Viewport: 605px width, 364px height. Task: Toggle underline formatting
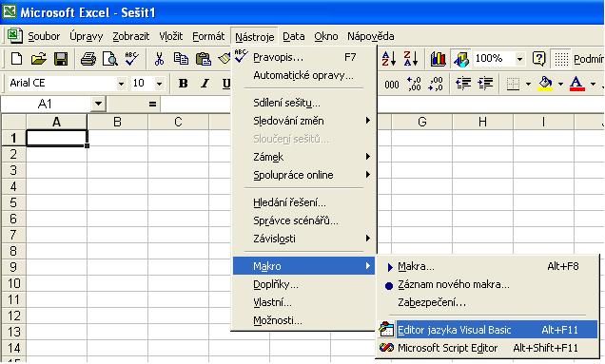[226, 84]
